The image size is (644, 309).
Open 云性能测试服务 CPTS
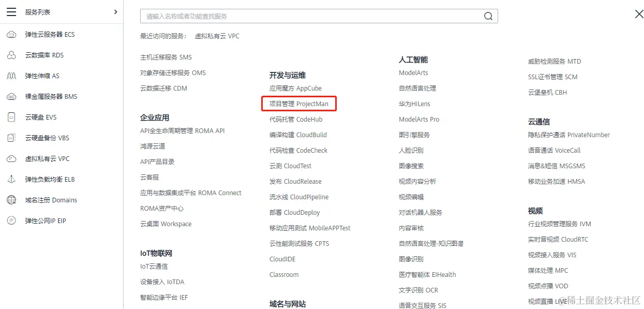click(299, 244)
